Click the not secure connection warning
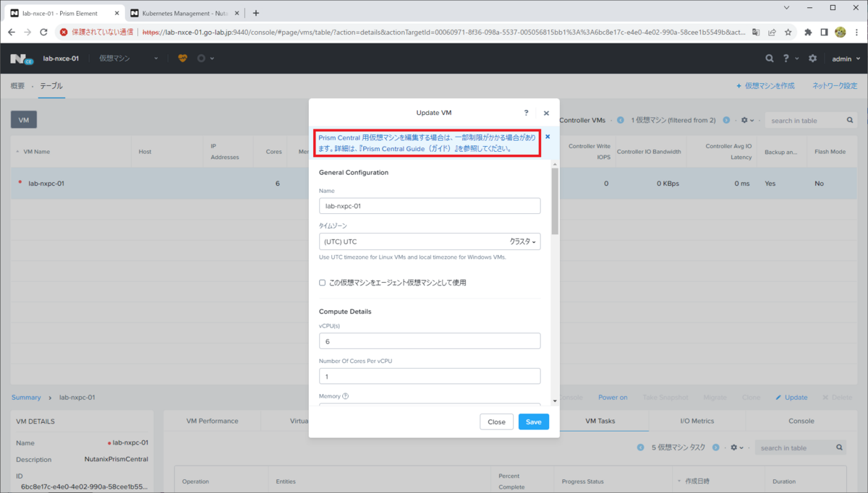 (x=96, y=32)
